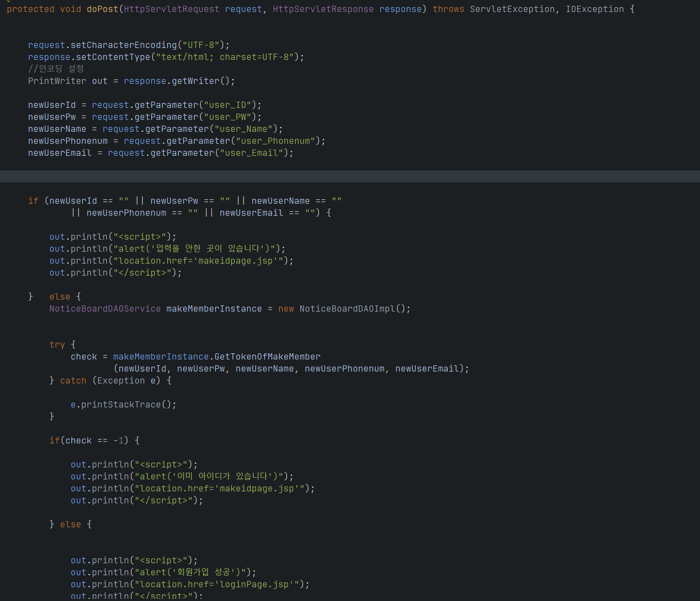
Task: Click the try keyword
Action: 57,344
